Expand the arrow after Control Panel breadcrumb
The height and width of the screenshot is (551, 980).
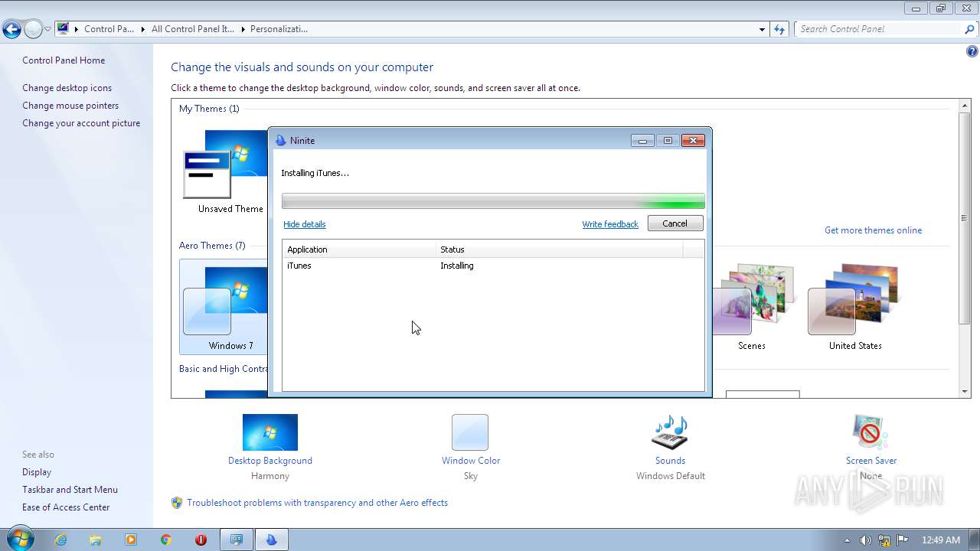coord(142,29)
